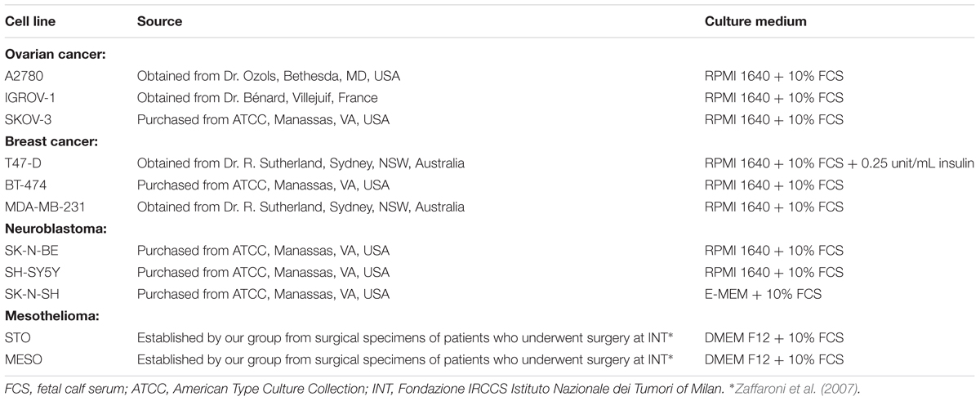Select the Culture medium column header
980x401 pixels.
tap(755, 22)
